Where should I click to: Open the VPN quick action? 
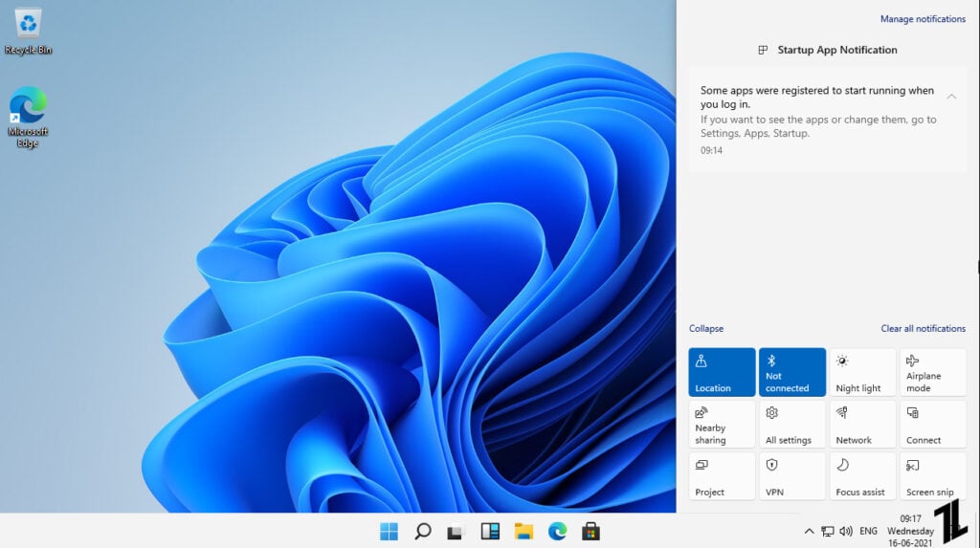[792, 476]
